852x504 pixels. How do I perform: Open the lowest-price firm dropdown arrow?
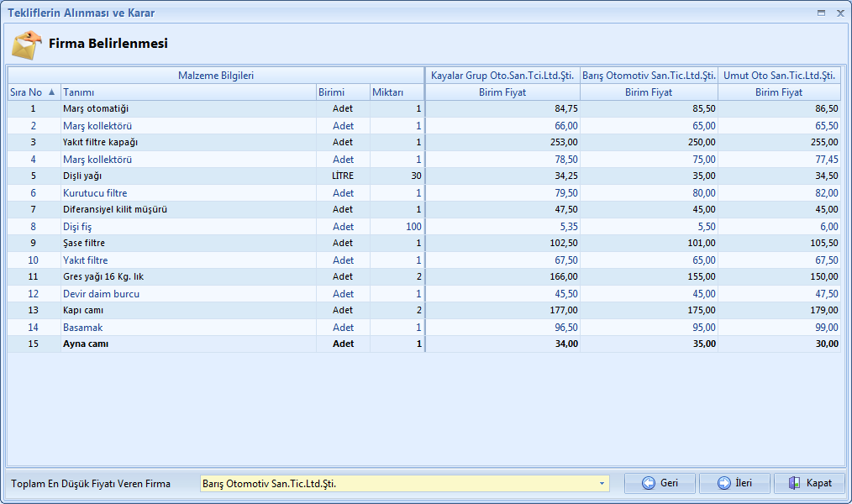602,484
